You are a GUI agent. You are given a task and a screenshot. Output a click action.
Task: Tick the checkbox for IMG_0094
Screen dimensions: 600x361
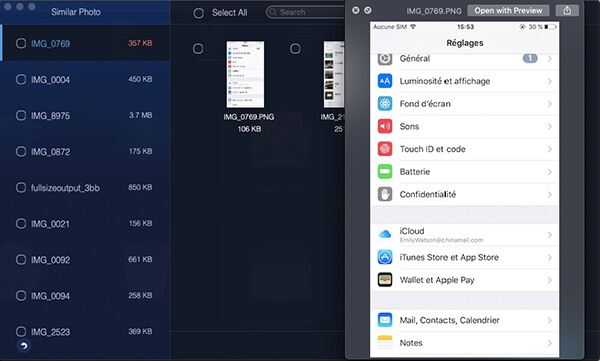21,296
